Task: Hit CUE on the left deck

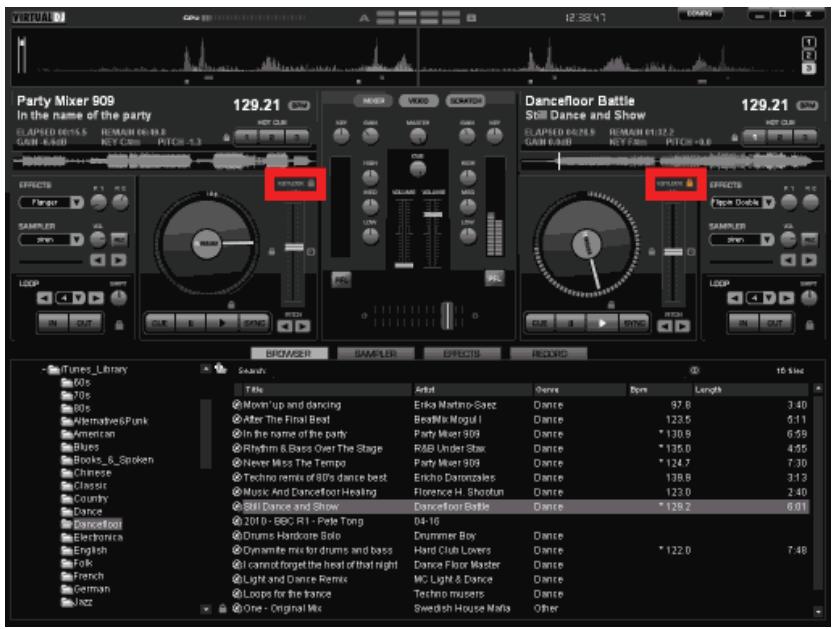Action: [160, 323]
